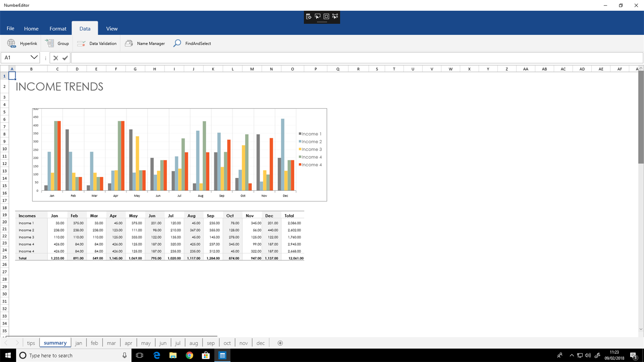This screenshot has height=362, width=644.
Task: Open Microsoft Store from the taskbar
Action: 206,355
